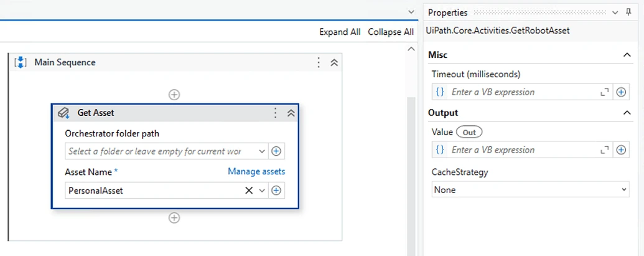Open Manage assets link
This screenshot has height=256, width=644.
tap(256, 171)
